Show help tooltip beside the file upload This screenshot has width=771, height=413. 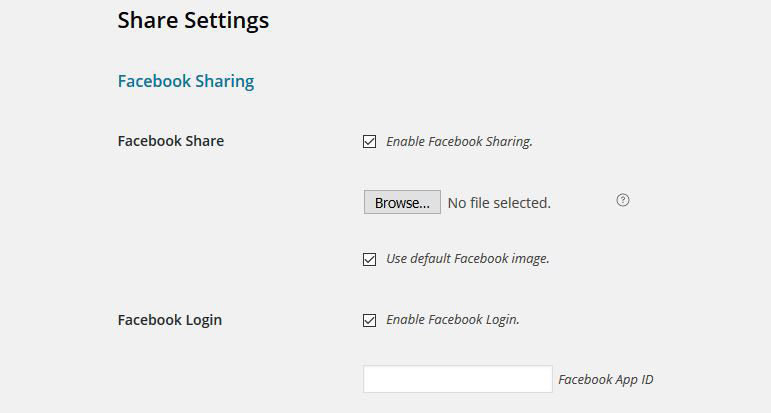tap(623, 200)
